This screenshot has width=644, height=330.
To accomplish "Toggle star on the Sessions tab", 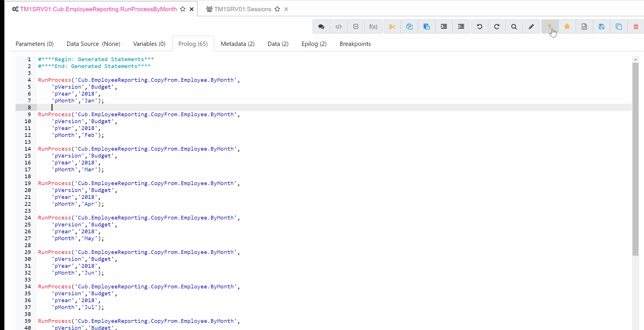I will (277, 9).
